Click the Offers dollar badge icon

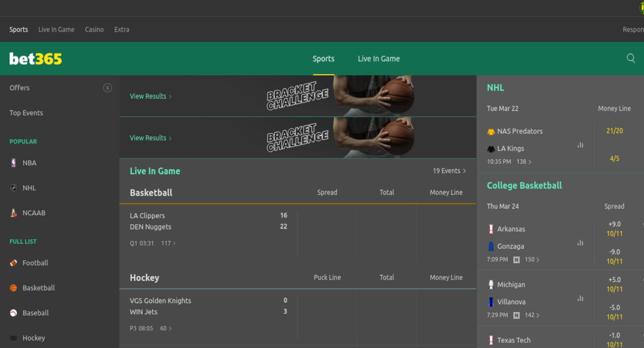[x=107, y=88]
